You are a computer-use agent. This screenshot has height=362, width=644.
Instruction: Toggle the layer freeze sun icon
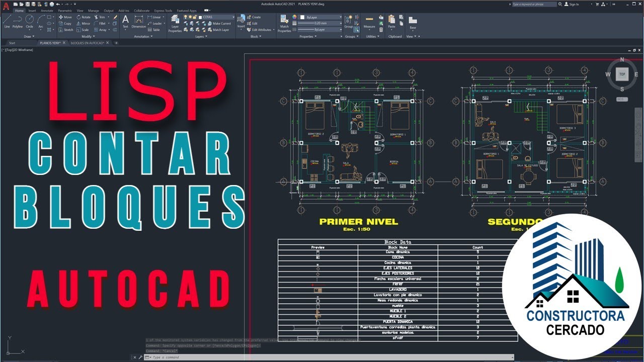click(x=189, y=17)
